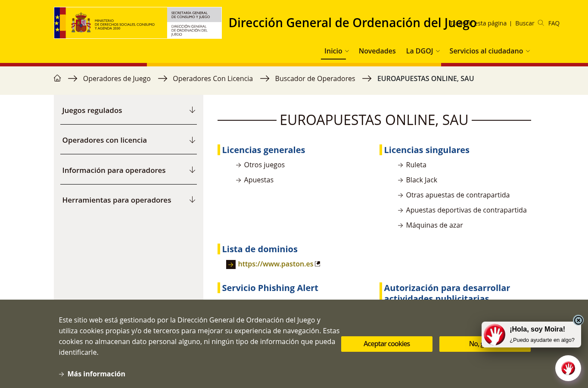The width and height of the screenshot is (588, 388).
Task: Select Otros juegos general license
Action: click(264, 165)
